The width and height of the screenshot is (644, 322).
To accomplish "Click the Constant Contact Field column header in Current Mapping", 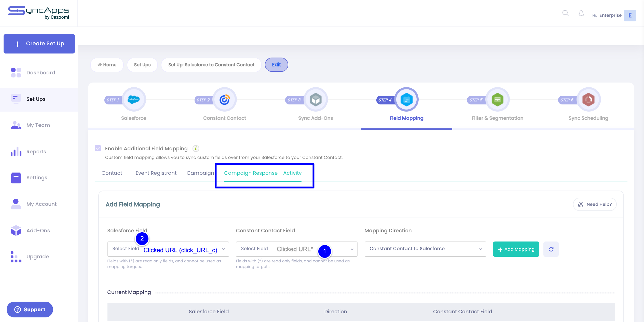I will 462,312.
